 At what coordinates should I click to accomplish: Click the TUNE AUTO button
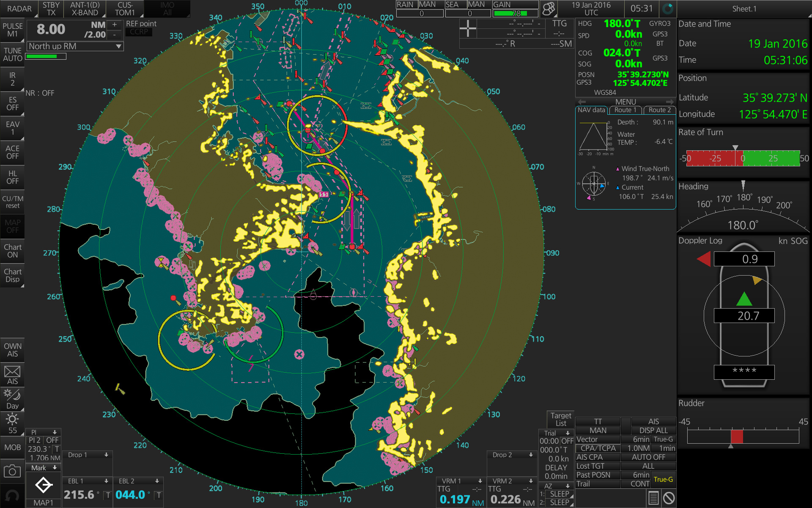point(12,55)
